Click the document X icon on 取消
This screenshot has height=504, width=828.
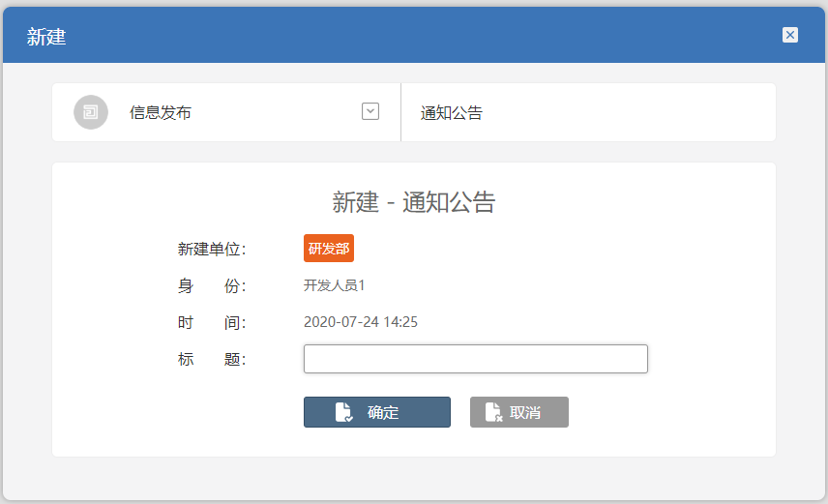coord(493,412)
